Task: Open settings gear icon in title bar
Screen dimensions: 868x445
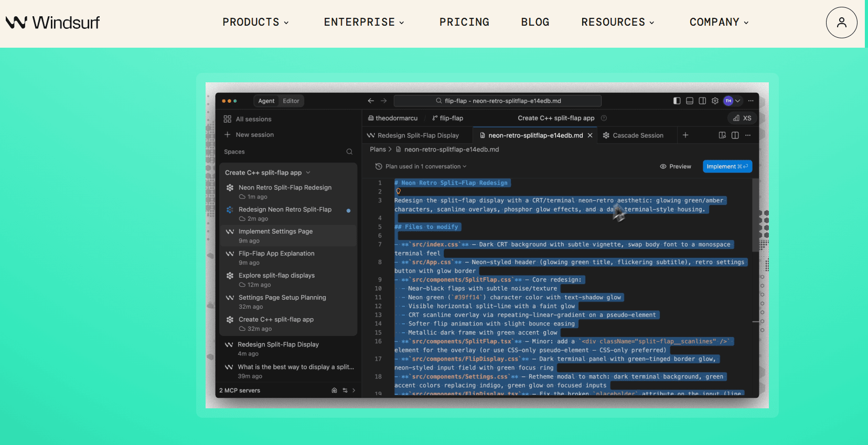Action: pyautogui.click(x=715, y=101)
